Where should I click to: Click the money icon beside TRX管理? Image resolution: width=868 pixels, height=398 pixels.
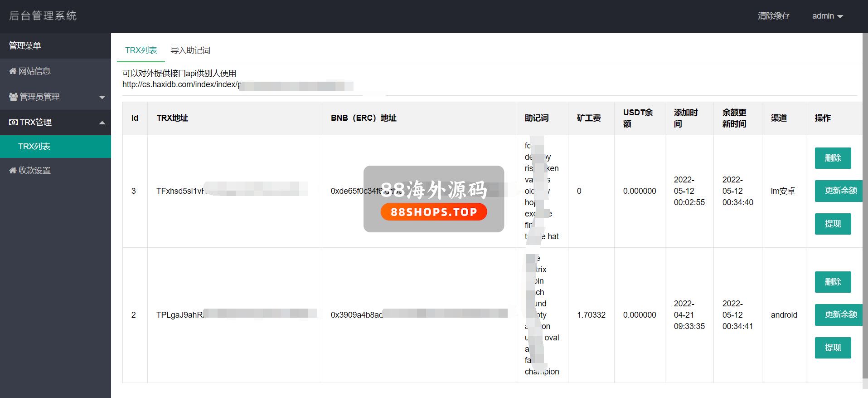(x=13, y=123)
